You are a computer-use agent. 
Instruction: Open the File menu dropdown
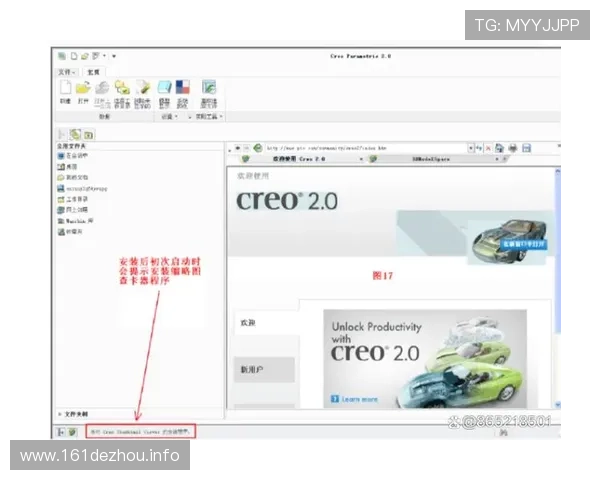[x=66, y=72]
